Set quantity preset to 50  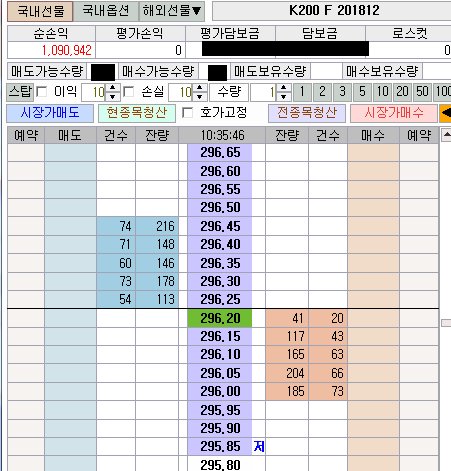422,92
